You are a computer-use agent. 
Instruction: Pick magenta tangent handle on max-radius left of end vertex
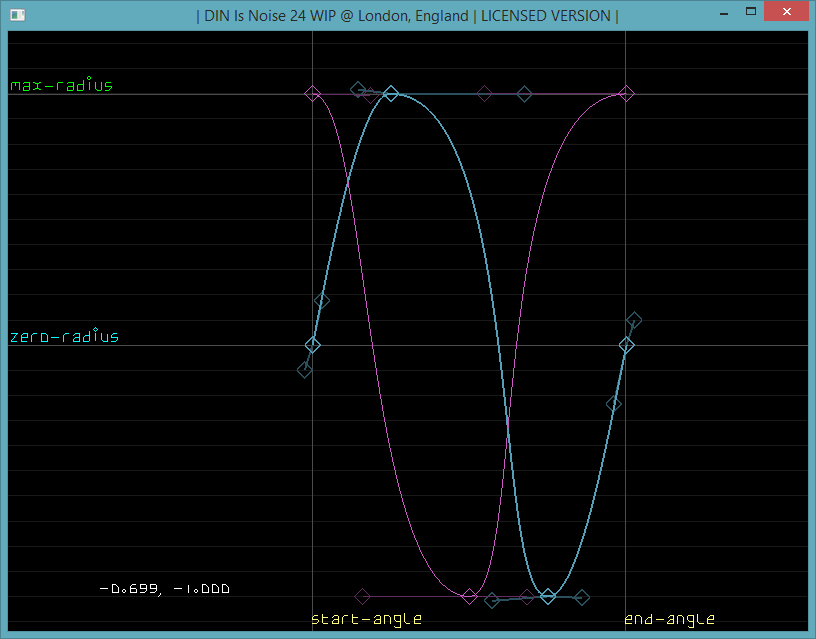(484, 94)
